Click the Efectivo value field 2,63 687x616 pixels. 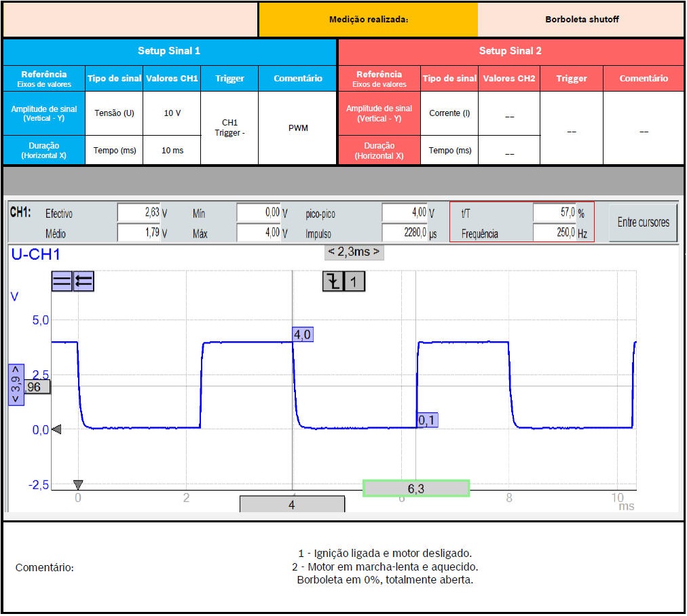tap(140, 213)
